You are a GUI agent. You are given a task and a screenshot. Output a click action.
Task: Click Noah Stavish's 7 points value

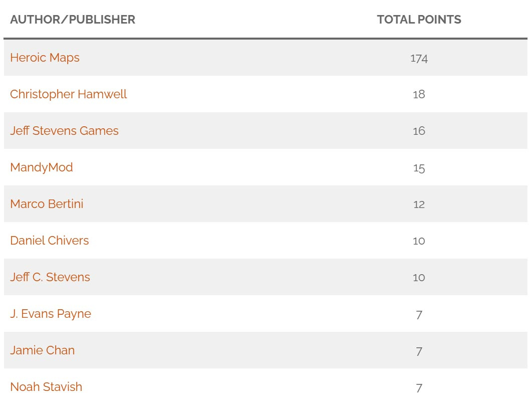(x=419, y=387)
